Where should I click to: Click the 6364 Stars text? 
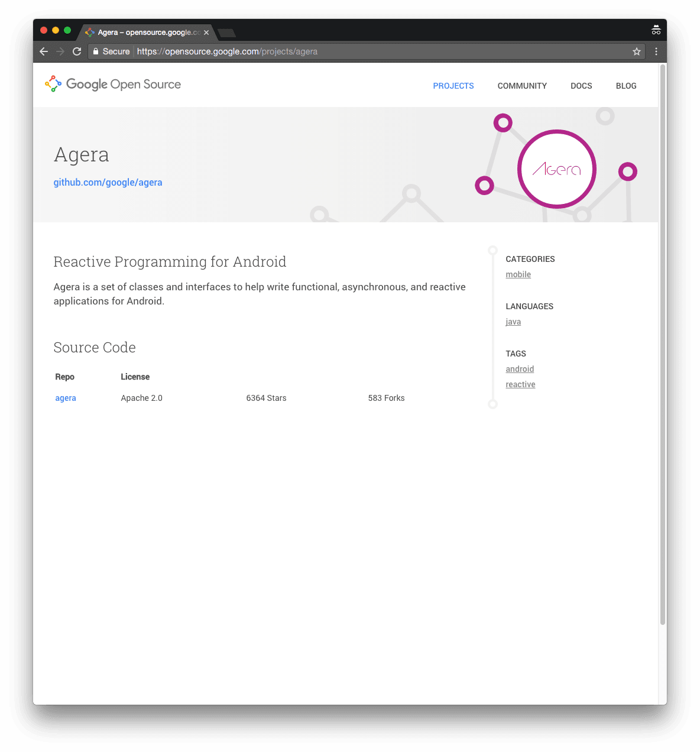point(266,398)
